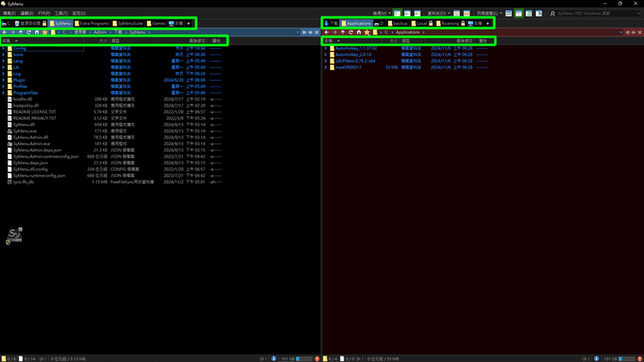The width and height of the screenshot is (644, 362).
Task: Click the home icon in right pane
Action: (x=358, y=32)
